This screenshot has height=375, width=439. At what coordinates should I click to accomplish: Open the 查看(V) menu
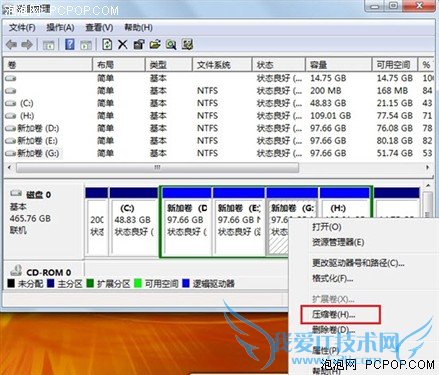coord(99,27)
